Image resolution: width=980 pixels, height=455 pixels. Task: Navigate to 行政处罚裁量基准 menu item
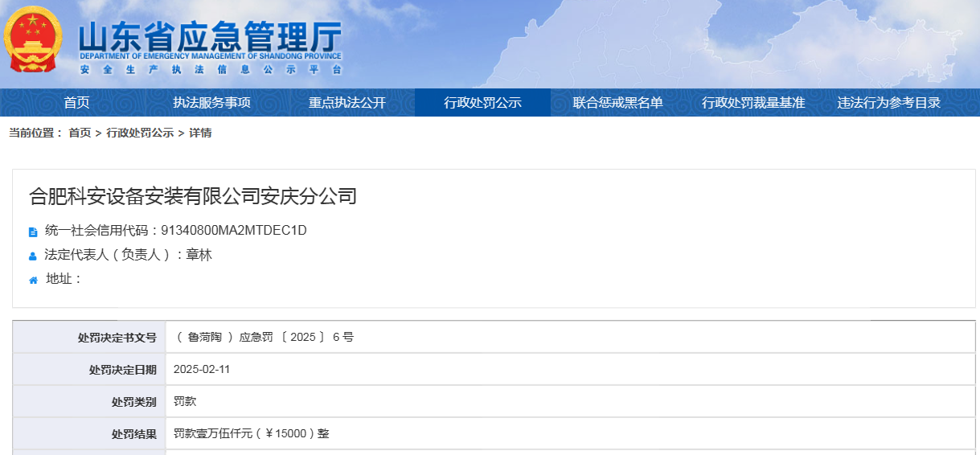(753, 103)
